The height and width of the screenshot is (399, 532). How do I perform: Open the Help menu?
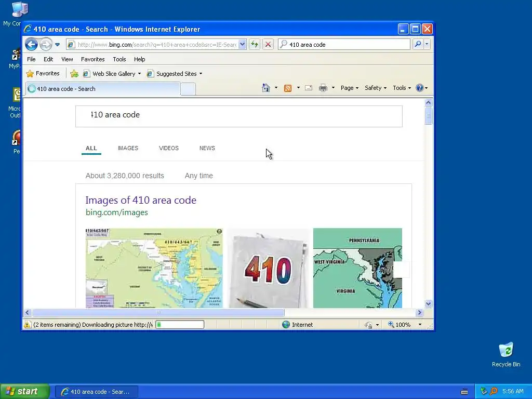tap(139, 59)
